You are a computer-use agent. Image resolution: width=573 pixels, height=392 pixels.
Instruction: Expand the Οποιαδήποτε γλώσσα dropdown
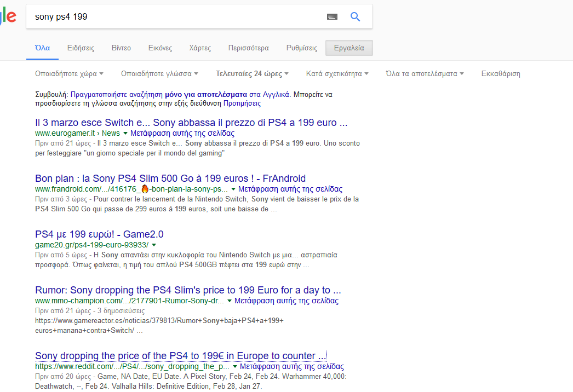pos(160,73)
